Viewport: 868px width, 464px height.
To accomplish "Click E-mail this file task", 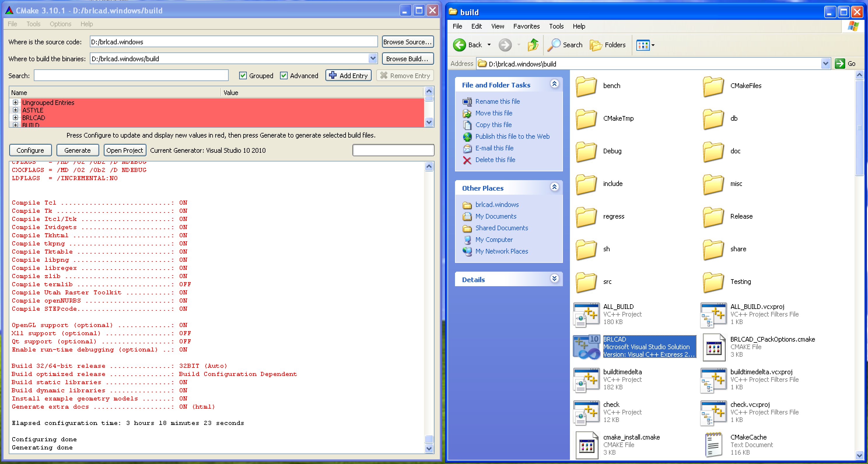I will point(494,148).
